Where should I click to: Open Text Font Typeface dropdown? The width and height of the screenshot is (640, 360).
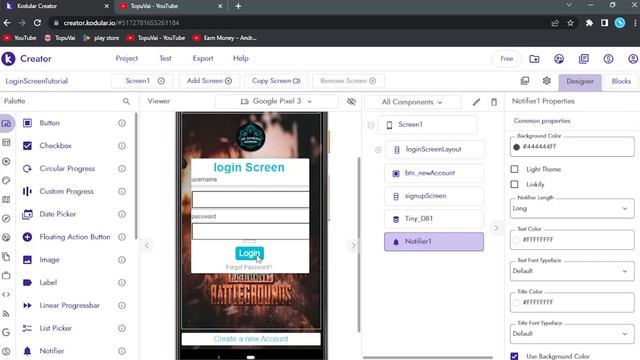[x=572, y=271]
